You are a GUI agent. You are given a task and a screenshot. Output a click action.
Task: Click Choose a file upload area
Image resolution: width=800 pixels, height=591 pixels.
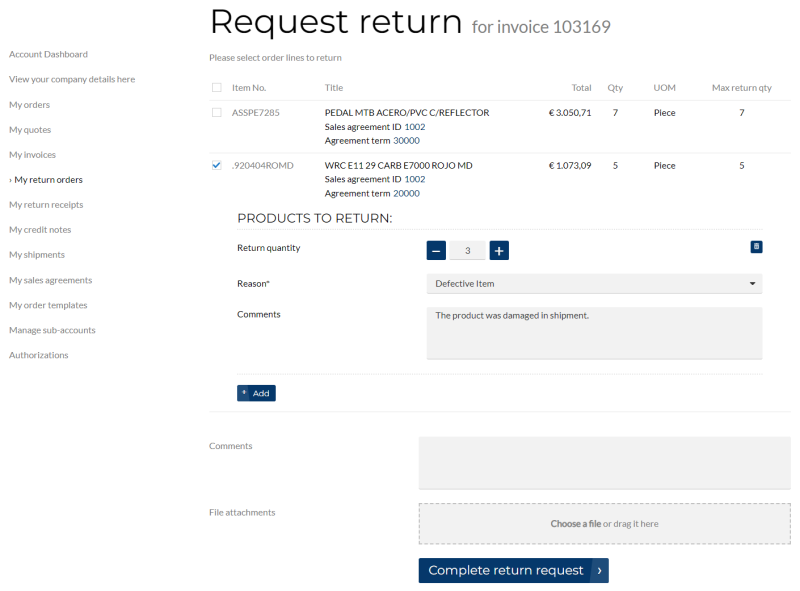(x=604, y=523)
